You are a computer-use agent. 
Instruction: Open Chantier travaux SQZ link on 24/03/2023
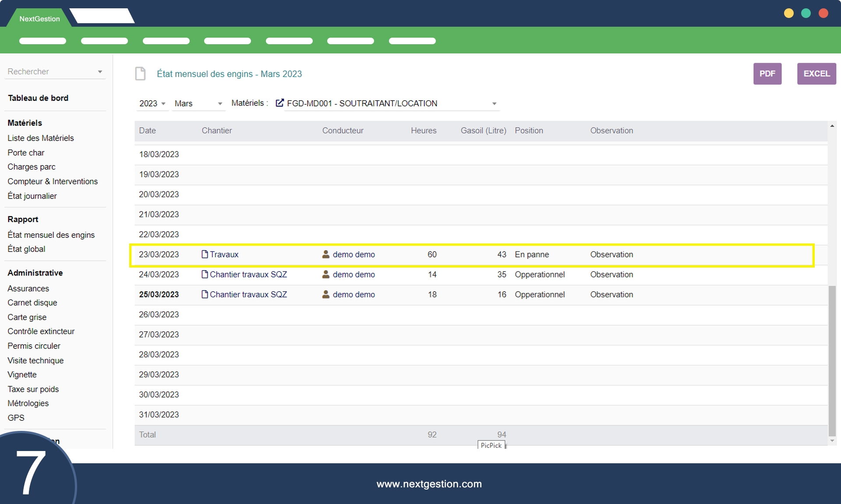(248, 275)
